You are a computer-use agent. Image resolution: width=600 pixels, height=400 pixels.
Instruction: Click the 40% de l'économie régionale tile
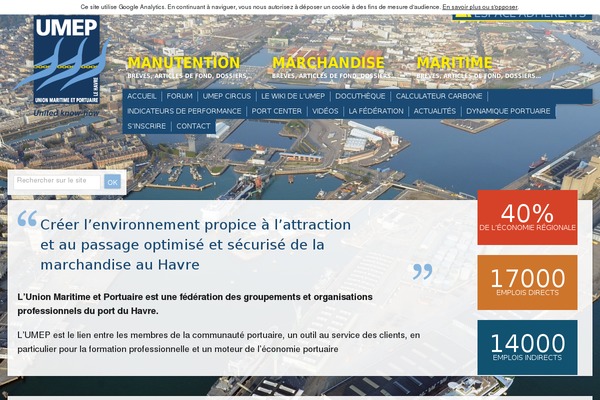(x=527, y=217)
